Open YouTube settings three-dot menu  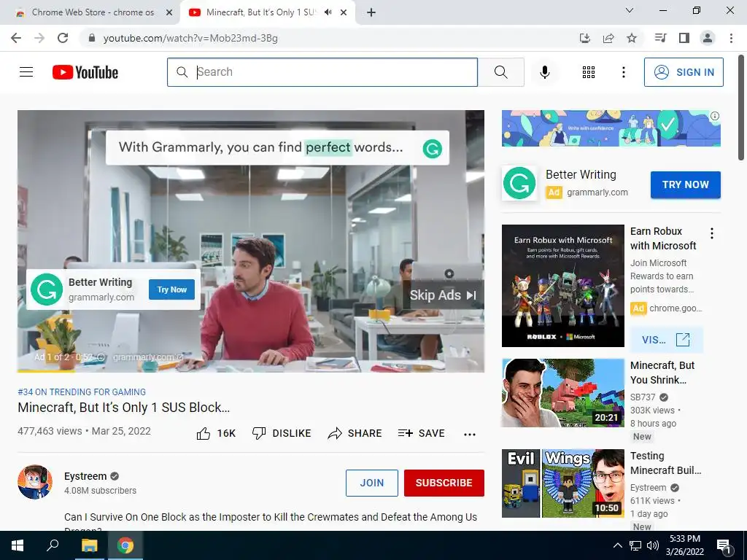623,72
